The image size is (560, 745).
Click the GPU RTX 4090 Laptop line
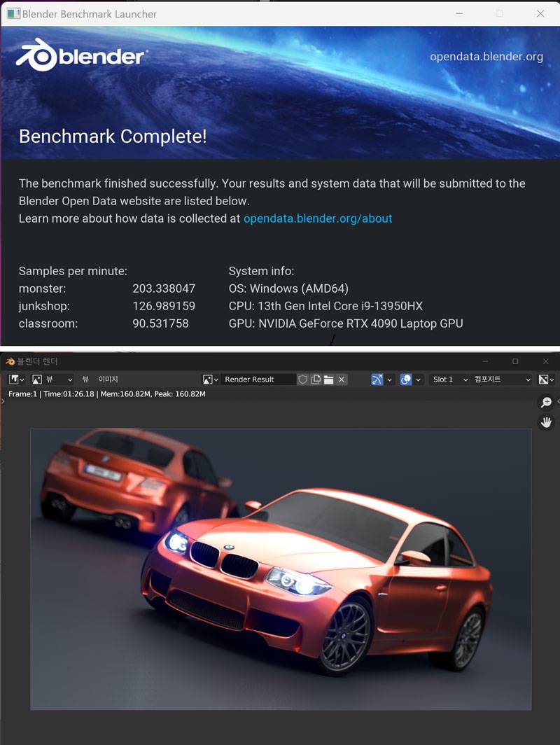(x=346, y=323)
